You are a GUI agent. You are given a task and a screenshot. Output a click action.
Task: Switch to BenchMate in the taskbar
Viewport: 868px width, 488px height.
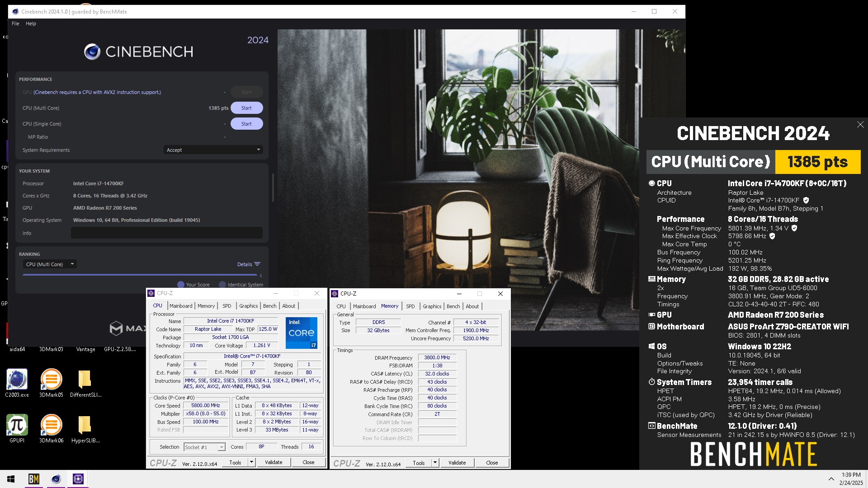tap(34, 479)
